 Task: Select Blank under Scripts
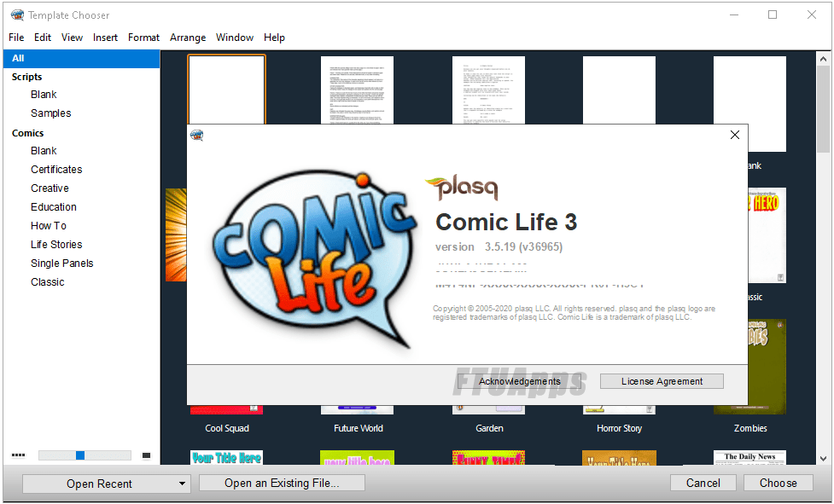pyautogui.click(x=44, y=95)
